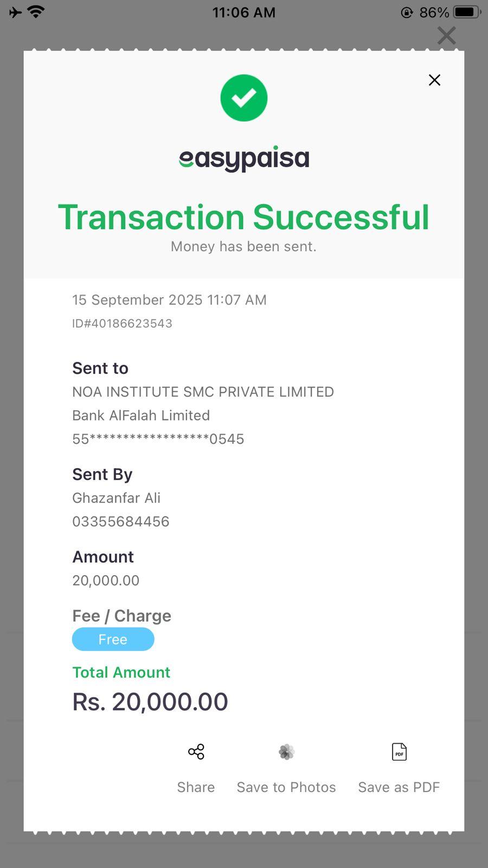Close the receipt with the black X
This screenshot has height=868, width=488.
[434, 80]
